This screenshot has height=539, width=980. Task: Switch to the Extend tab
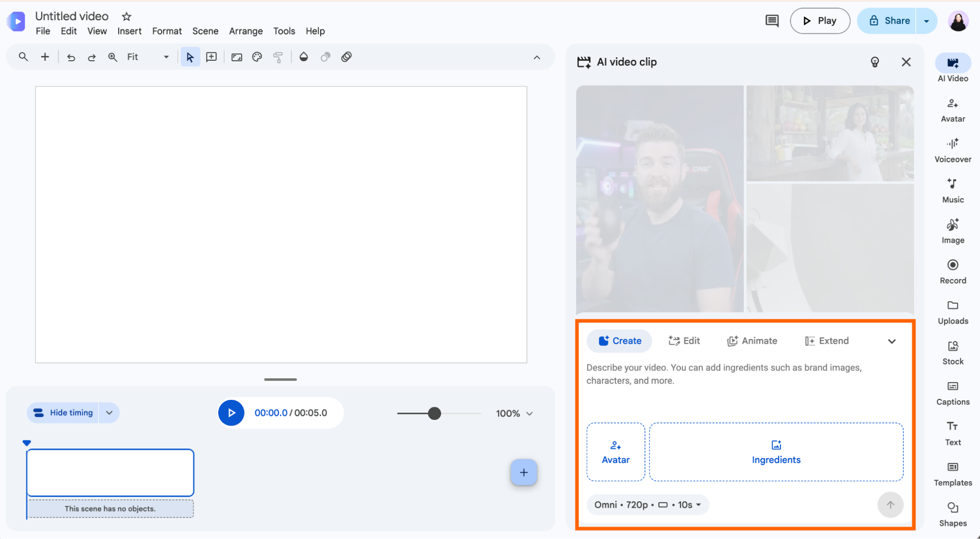coord(827,341)
